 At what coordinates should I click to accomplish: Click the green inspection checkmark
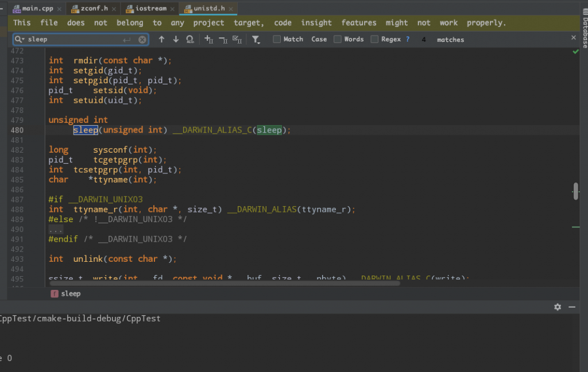point(575,52)
